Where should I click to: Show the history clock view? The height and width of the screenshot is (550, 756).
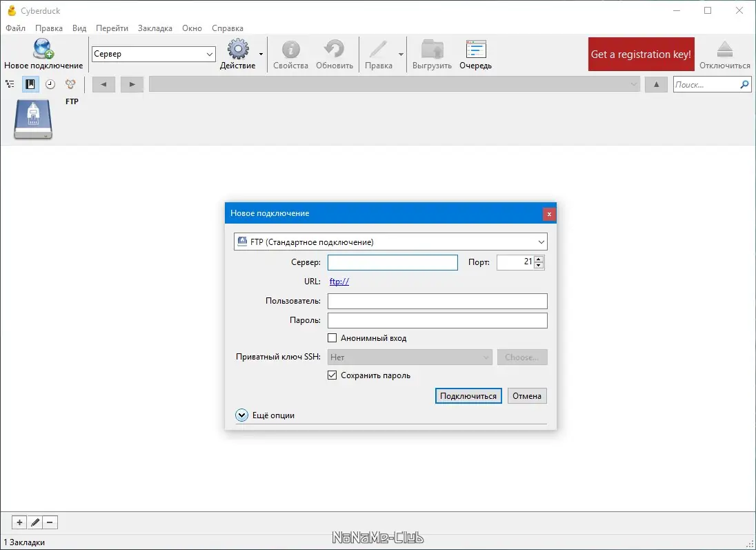50,84
